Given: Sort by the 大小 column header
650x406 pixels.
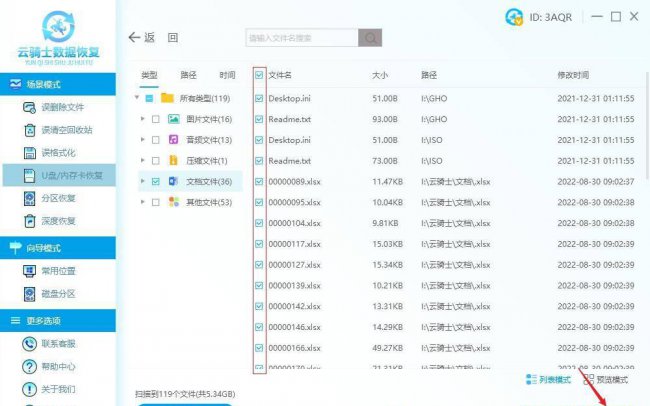Looking at the screenshot, I should click(380, 75).
